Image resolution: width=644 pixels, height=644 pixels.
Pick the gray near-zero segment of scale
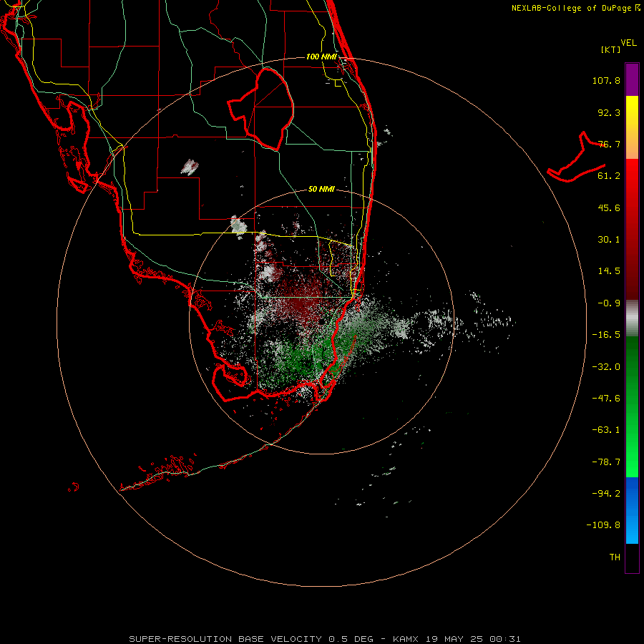632,318
